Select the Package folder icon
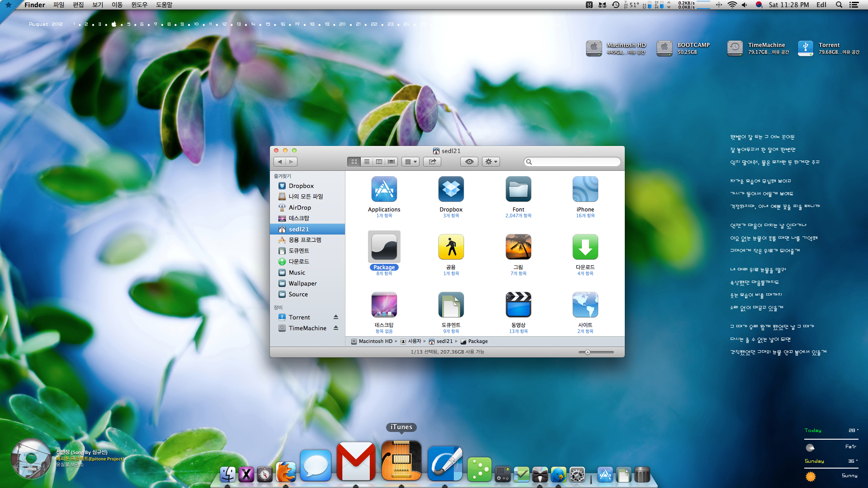The image size is (868, 488). (384, 247)
